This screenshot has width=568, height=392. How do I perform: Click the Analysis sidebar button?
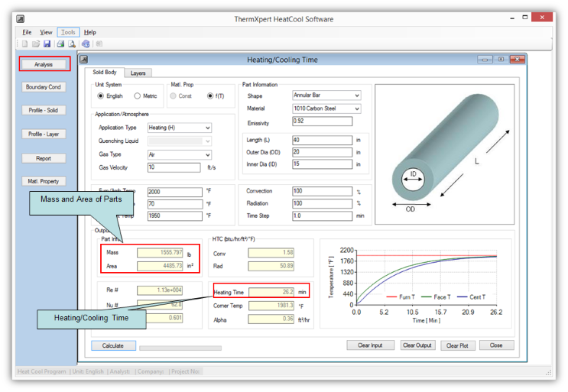(x=44, y=64)
